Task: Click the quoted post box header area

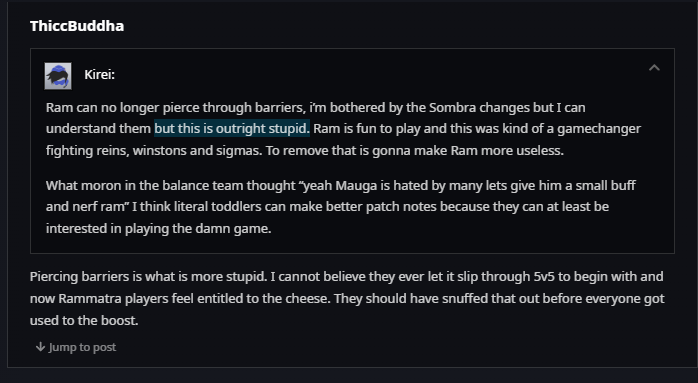Action: point(352,74)
